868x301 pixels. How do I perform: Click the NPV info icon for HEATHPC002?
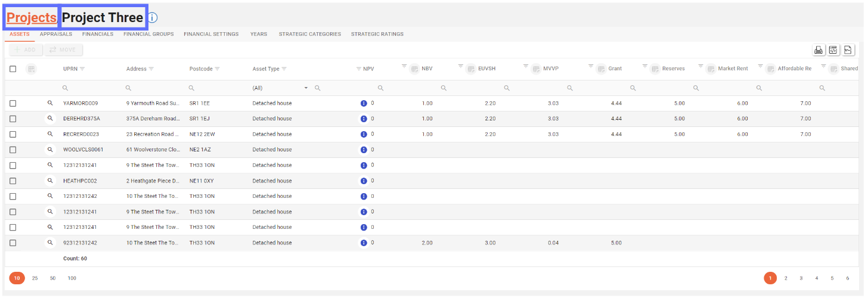(x=364, y=181)
